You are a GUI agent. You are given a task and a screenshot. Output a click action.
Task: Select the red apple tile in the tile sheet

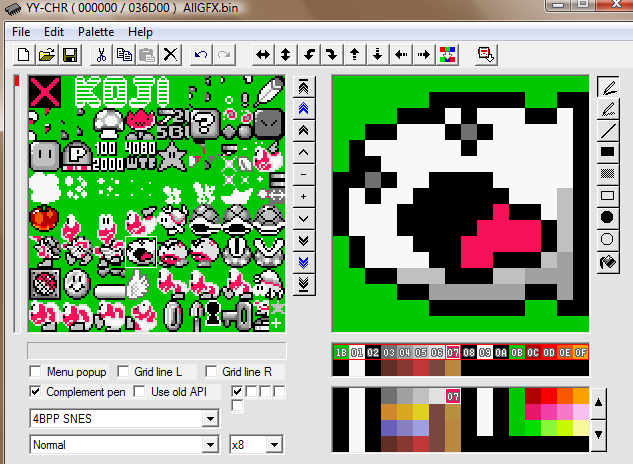click(44, 217)
